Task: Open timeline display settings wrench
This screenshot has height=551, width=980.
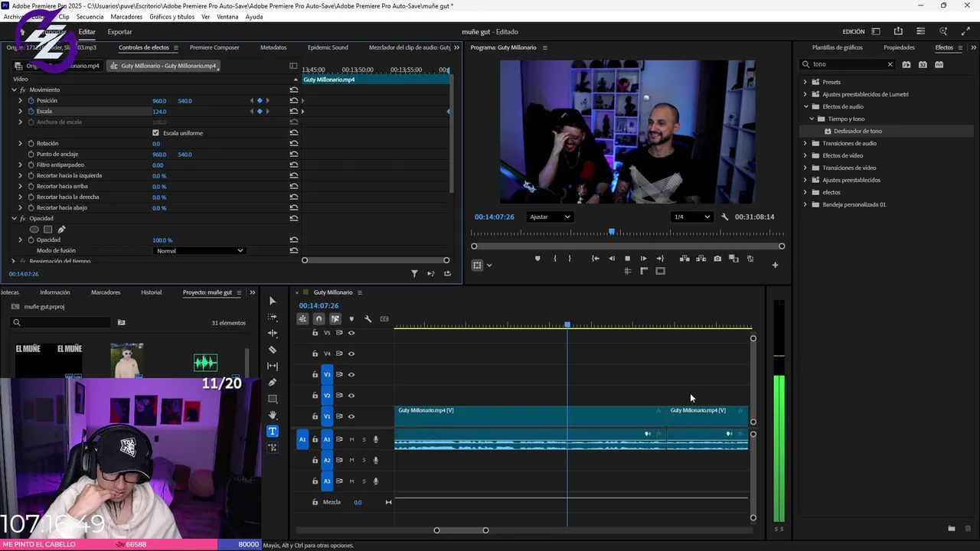Action: (367, 319)
